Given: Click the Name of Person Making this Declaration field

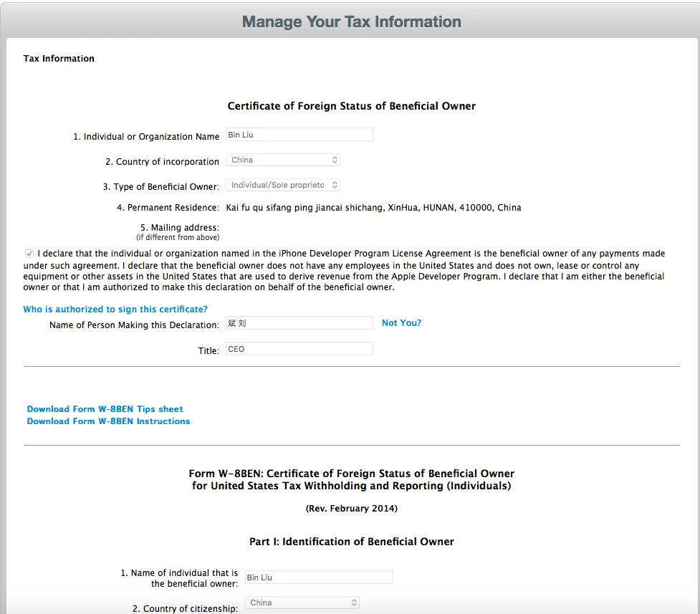Looking at the screenshot, I should 299,323.
